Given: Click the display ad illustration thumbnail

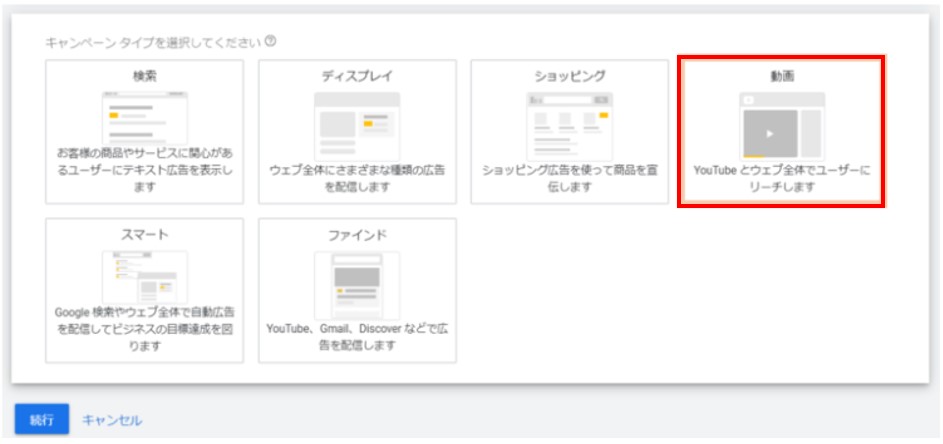Looking at the screenshot, I should point(357,126).
